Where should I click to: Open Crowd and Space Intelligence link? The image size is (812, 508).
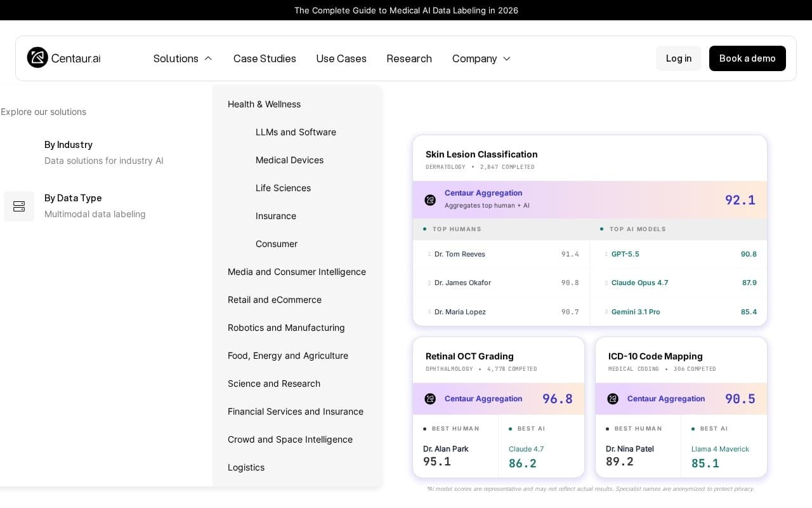(290, 439)
